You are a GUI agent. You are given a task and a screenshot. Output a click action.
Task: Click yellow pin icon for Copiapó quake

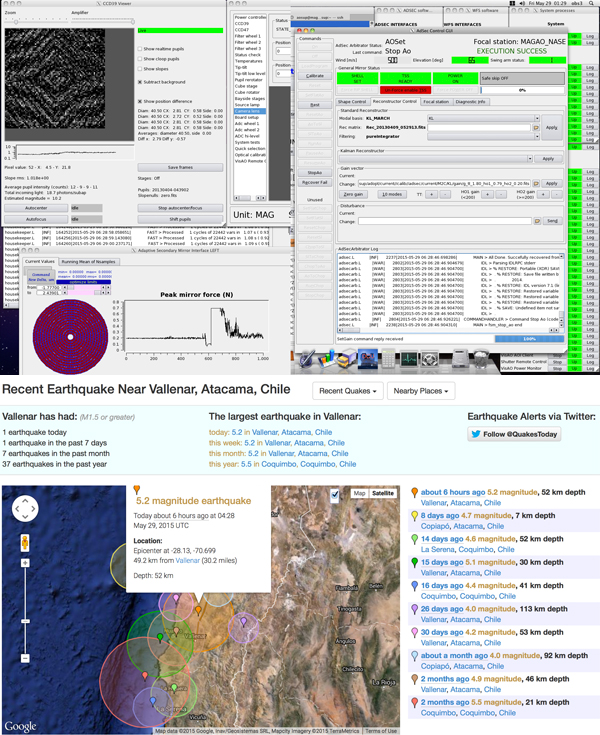(414, 516)
